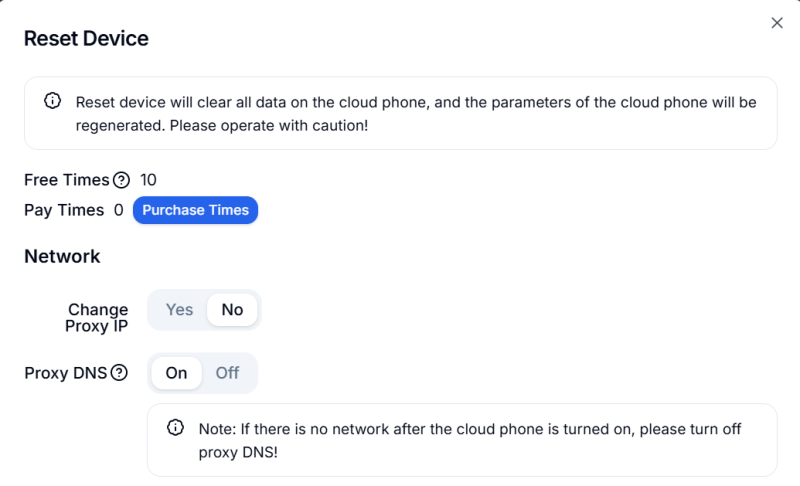Select No for Change Proxy IP
This screenshot has height=486, width=800.
click(x=232, y=310)
